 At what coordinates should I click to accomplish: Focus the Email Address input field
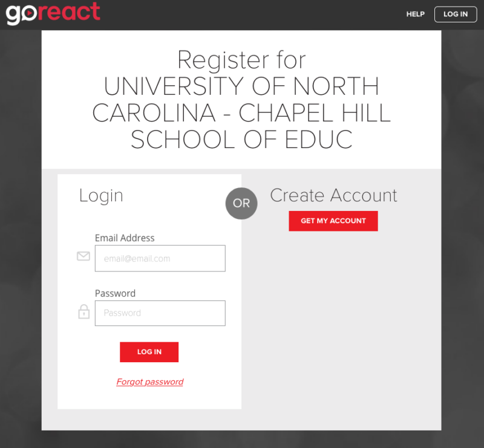coord(160,258)
